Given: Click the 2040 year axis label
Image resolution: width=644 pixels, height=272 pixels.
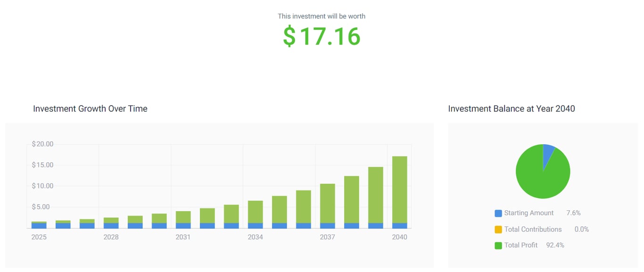Looking at the screenshot, I should pyautogui.click(x=400, y=237).
